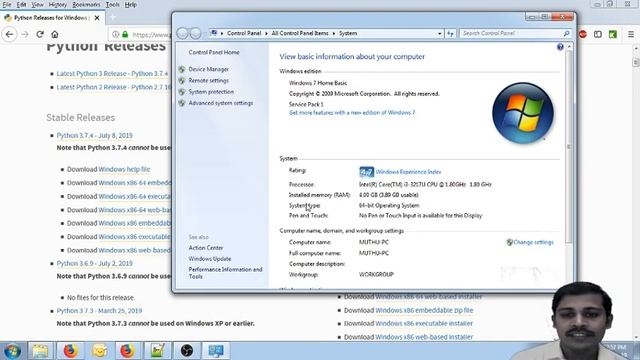This screenshot has height=360, width=640.
Task: Click the shield icon next to Change settings
Action: (509, 242)
